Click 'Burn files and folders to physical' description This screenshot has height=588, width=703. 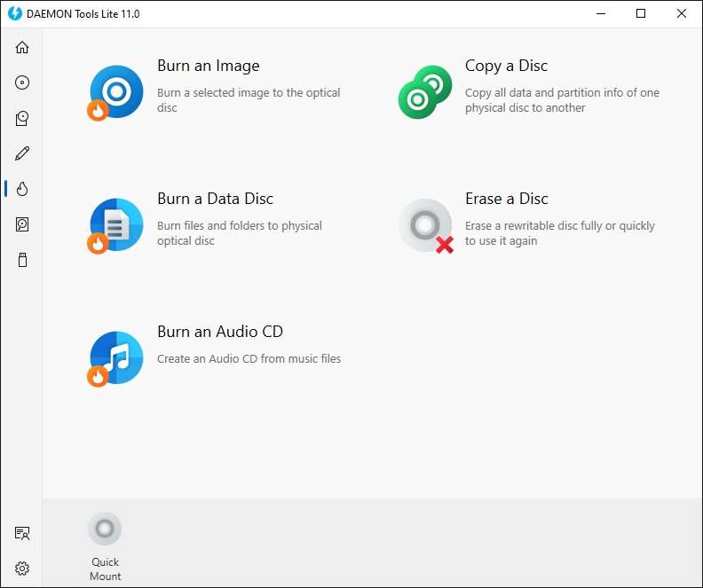[x=240, y=233]
